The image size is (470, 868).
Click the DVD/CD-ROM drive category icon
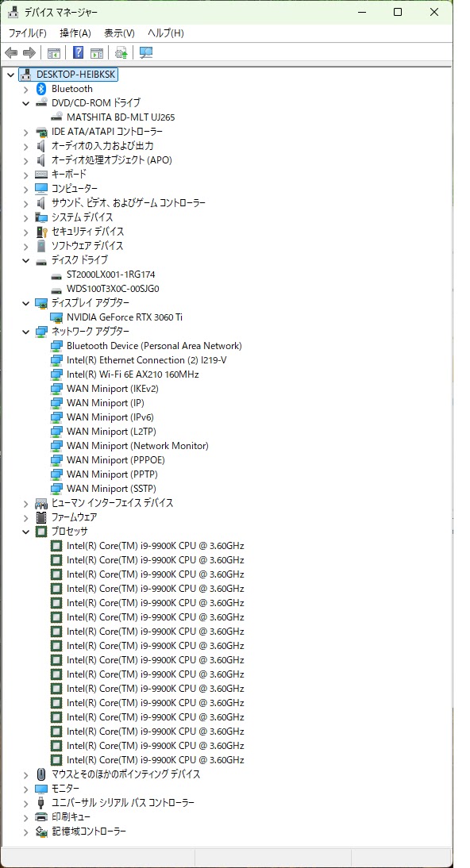pyautogui.click(x=41, y=103)
